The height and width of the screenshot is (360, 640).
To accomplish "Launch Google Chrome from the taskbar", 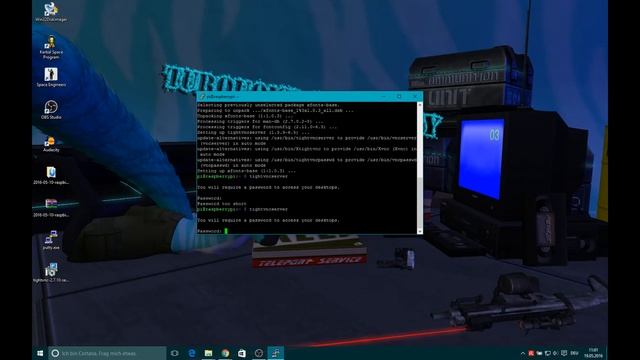I will [x=225, y=353].
